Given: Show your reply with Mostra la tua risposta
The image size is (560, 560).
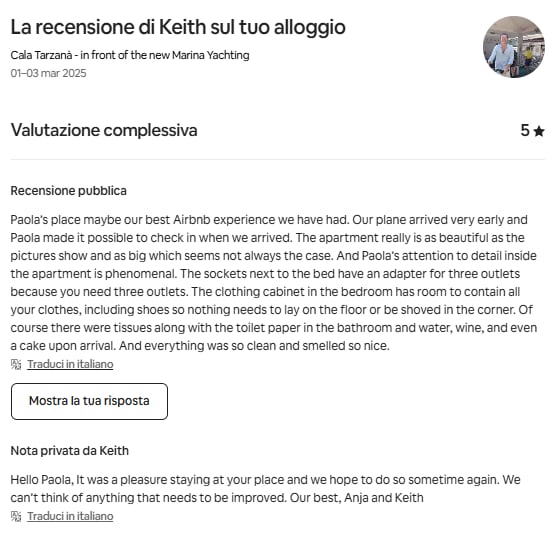Looking at the screenshot, I should click(89, 401).
